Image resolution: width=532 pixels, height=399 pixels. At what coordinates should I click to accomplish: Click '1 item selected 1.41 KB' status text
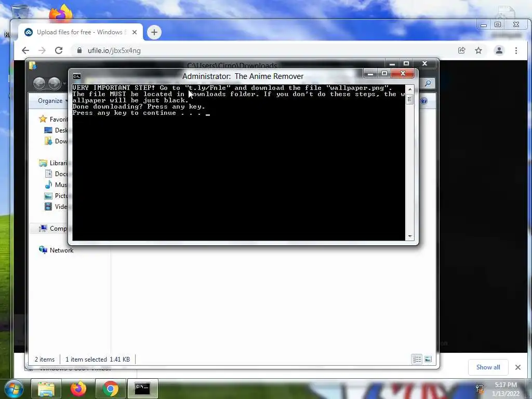tap(98, 360)
